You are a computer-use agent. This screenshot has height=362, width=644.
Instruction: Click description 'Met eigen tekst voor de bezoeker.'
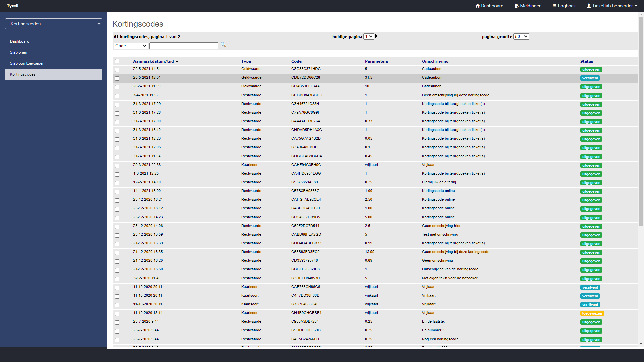[x=450, y=278]
